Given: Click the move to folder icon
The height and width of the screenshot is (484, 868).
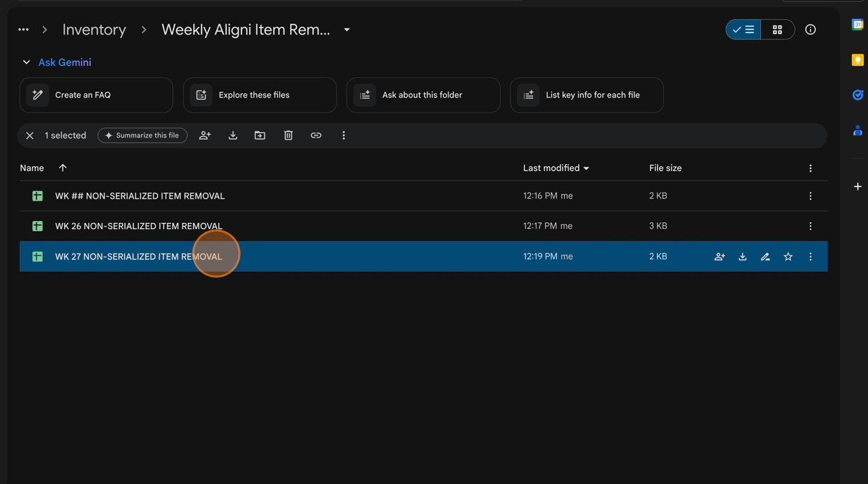Looking at the screenshot, I should (x=260, y=136).
